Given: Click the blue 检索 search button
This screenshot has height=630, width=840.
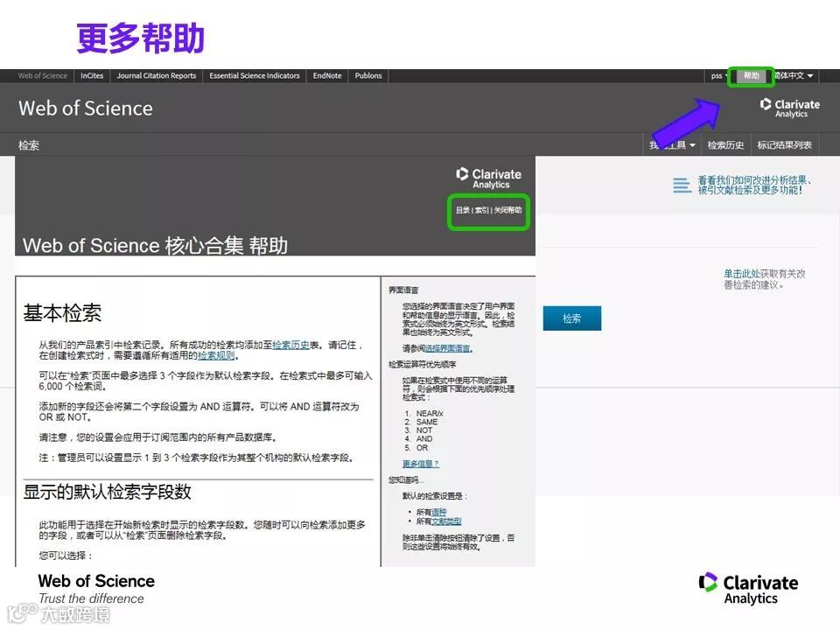Looking at the screenshot, I should tap(572, 318).
